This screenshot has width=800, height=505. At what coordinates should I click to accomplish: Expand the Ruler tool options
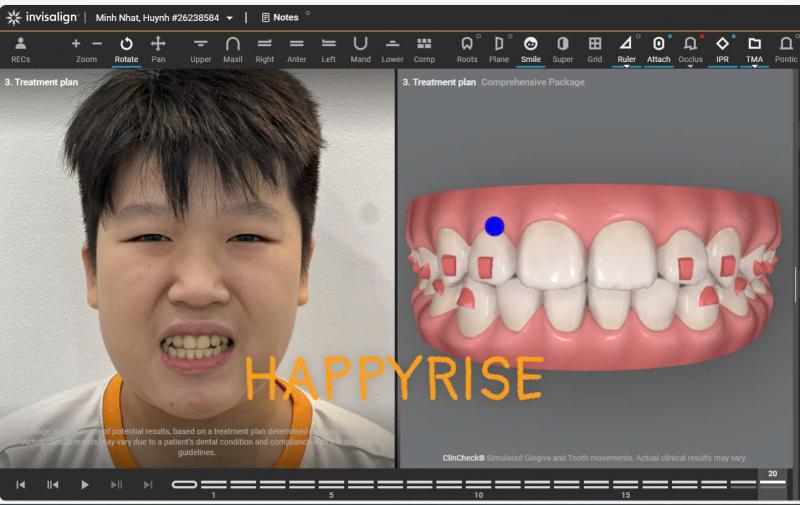(x=626, y=68)
